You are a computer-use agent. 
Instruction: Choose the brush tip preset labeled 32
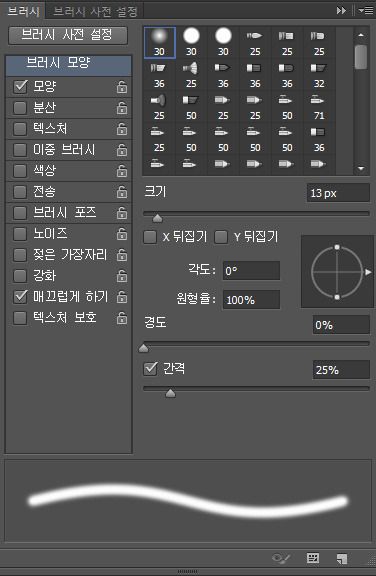[x=319, y=75]
